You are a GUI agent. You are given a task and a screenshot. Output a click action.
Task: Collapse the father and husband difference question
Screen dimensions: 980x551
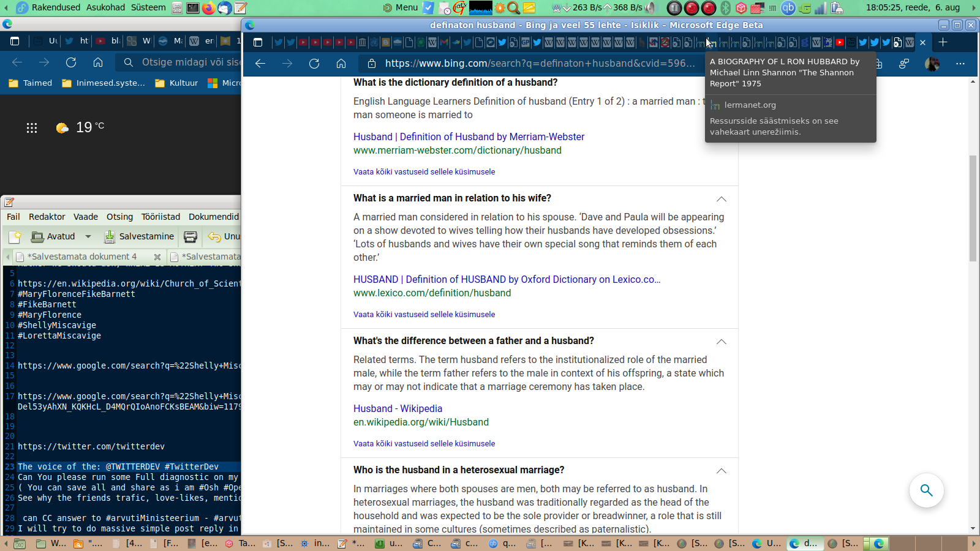pos(722,342)
